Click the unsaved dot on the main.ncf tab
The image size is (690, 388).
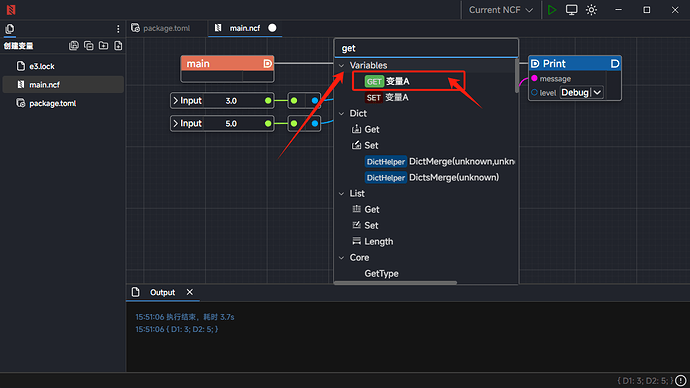tap(272, 28)
